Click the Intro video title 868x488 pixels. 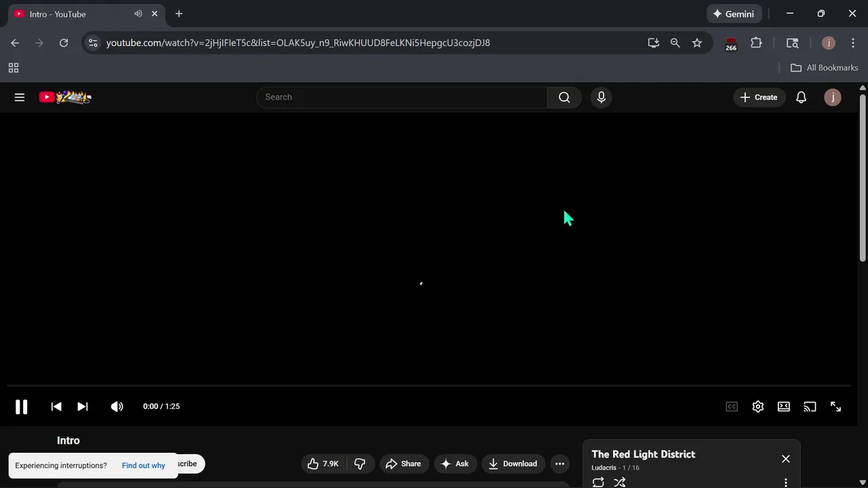[68, 441]
